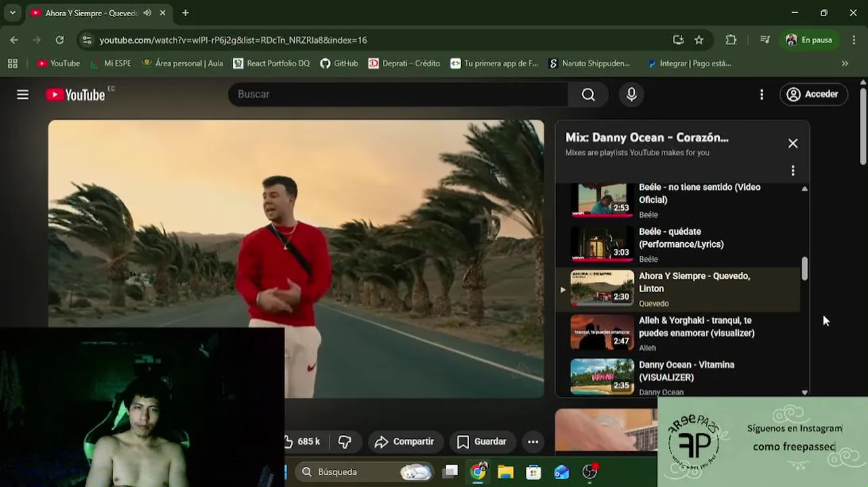868x487 pixels.
Task: Open the React Portfolio DQ bookmark
Action: click(271, 63)
